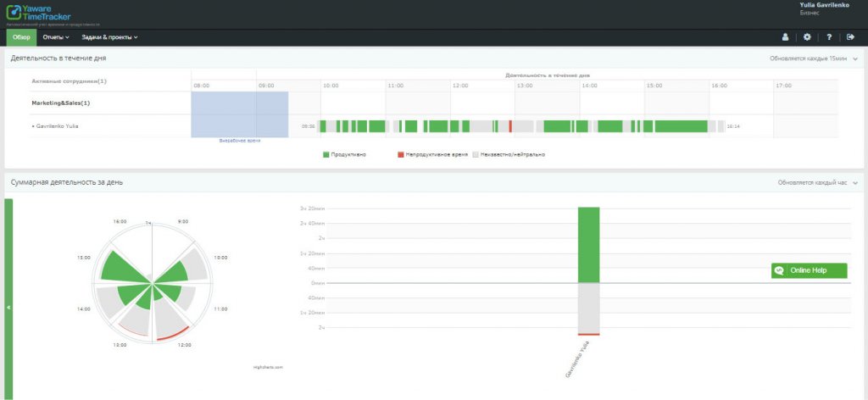Log out using the exit icon
Viewport: 868px width, 400px height.
pos(850,37)
